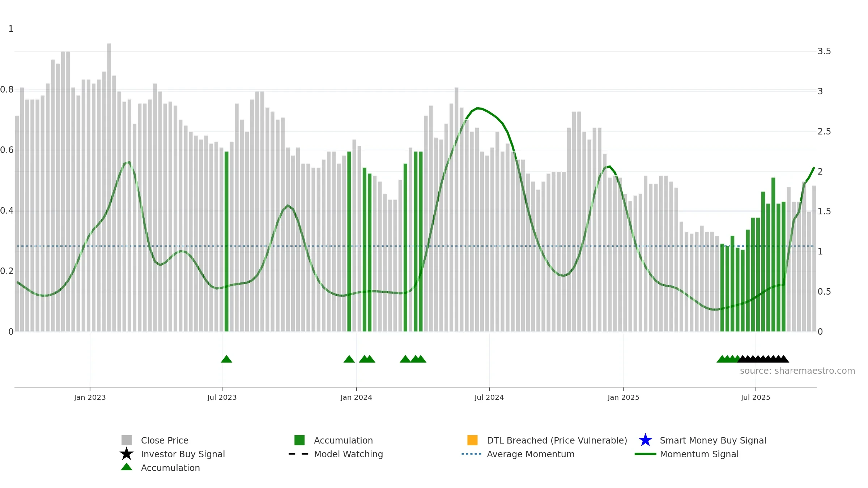Click the orange DTL Breached legend swatch
868x488 pixels.
pos(472,440)
